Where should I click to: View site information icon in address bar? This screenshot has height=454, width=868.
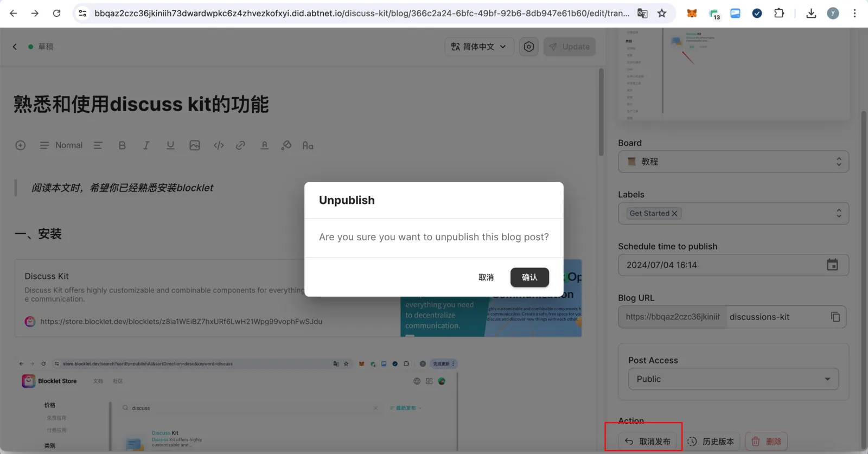(82, 13)
